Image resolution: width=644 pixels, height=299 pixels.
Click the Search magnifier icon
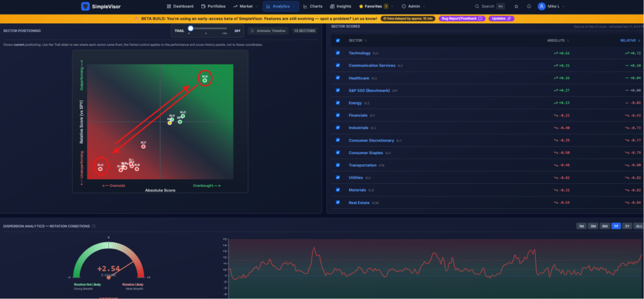pos(477,6)
